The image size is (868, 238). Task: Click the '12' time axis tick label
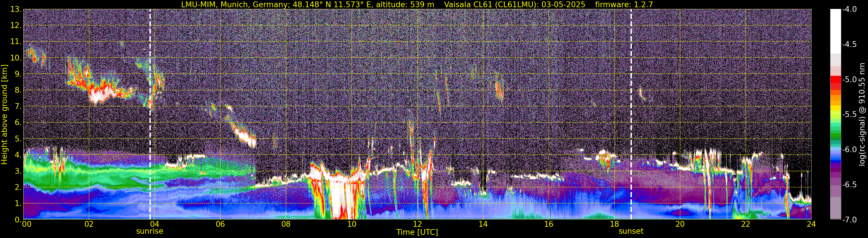pyautogui.click(x=417, y=224)
